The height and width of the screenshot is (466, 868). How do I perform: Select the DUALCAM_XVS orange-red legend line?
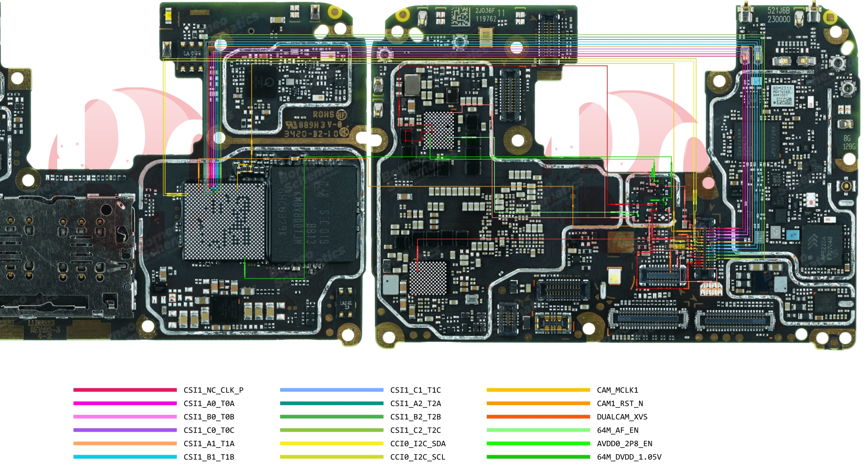(x=538, y=417)
